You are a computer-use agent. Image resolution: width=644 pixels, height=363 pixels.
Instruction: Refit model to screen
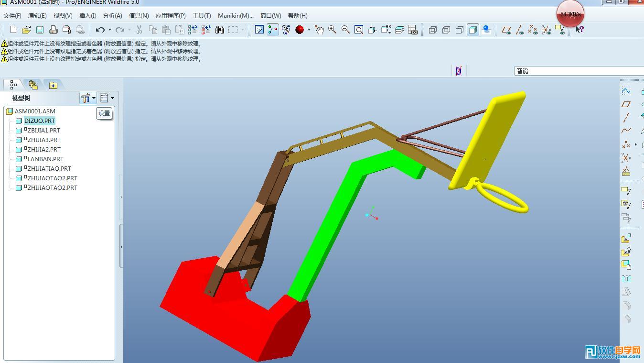pyautogui.click(x=359, y=30)
